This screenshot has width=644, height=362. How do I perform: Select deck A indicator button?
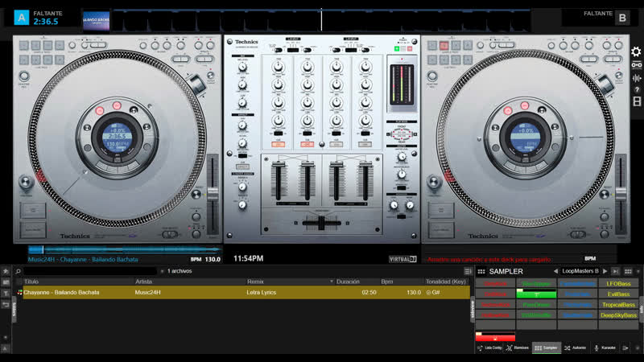coord(22,18)
